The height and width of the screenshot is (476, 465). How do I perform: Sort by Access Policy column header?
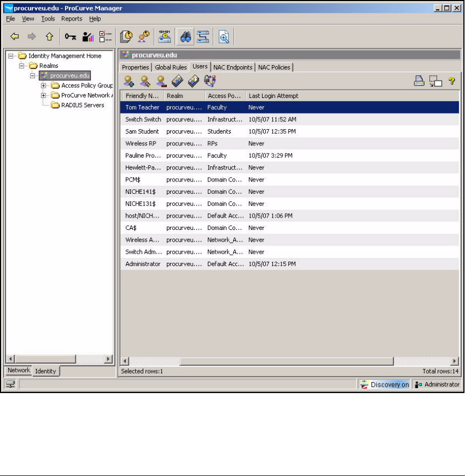[x=226, y=96]
